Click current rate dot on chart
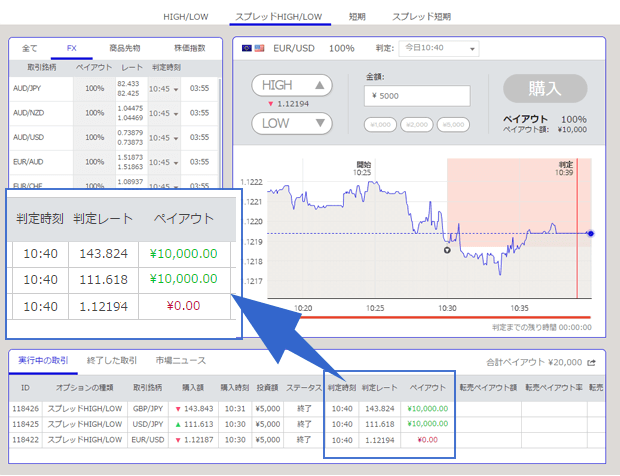The height and width of the screenshot is (476, 620). pyautogui.click(x=591, y=234)
